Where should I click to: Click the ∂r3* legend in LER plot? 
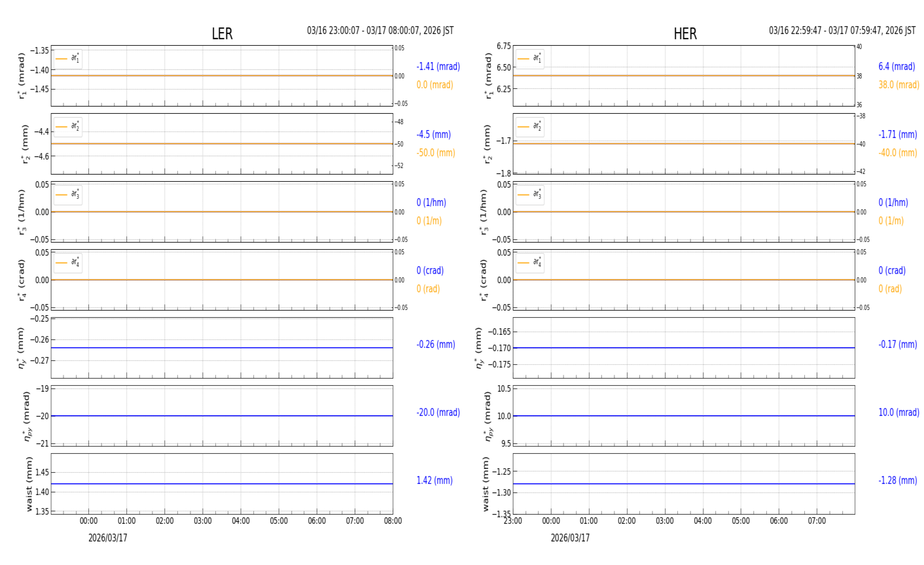(68, 195)
